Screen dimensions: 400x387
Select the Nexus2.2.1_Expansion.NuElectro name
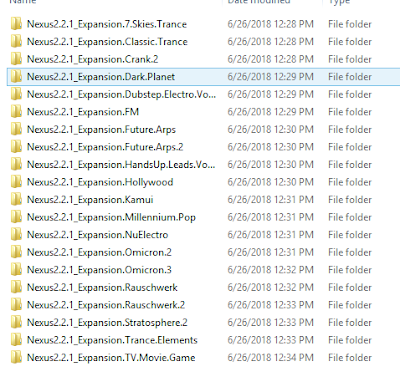[x=98, y=235]
